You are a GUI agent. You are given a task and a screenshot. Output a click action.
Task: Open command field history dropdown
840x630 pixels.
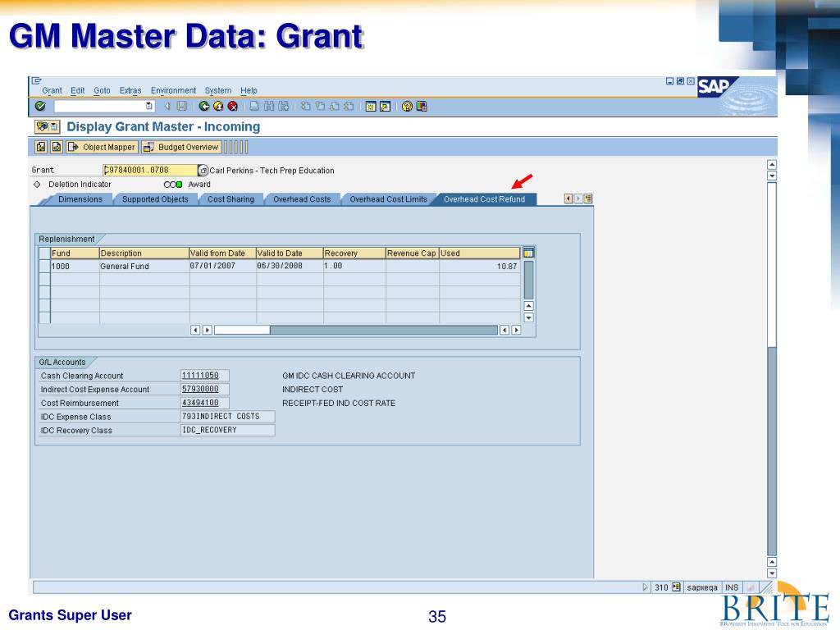tap(148, 106)
